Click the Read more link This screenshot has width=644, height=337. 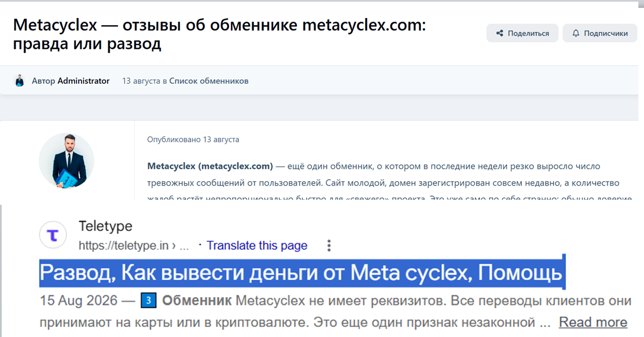coord(593,322)
